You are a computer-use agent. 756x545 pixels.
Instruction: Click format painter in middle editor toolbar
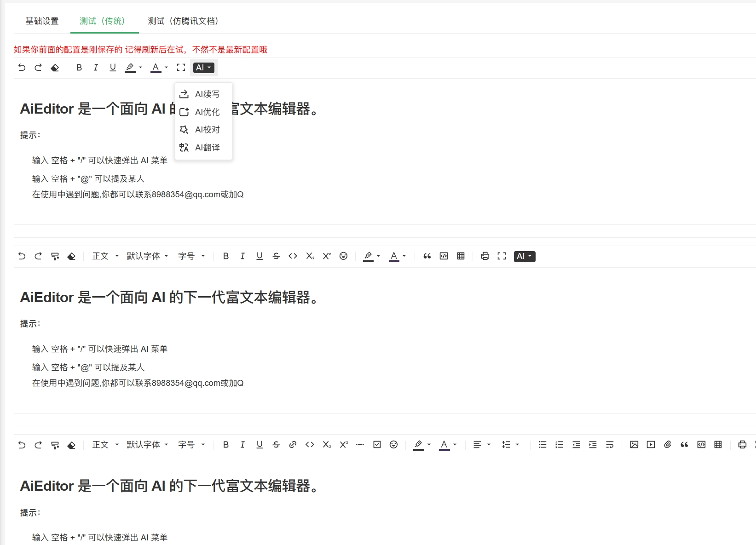tap(55, 256)
